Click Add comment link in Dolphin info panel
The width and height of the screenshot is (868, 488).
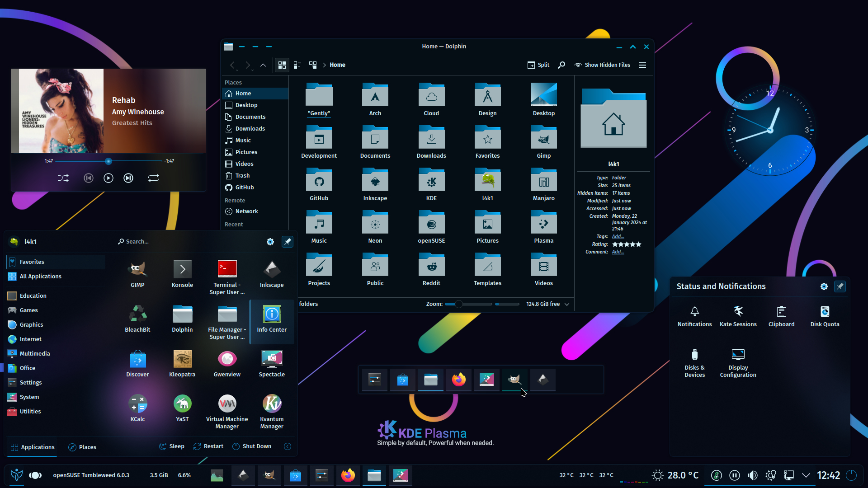618,252
